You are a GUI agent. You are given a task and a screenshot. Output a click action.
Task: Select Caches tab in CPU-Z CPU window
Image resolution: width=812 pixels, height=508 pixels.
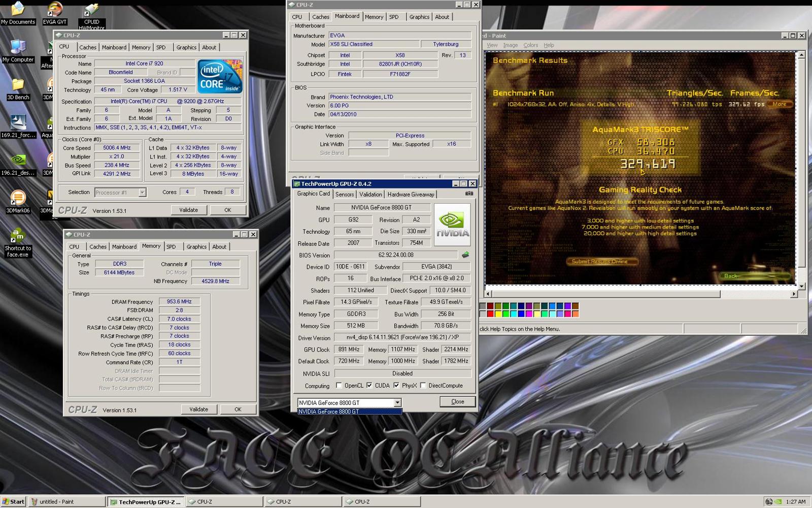[x=88, y=47]
